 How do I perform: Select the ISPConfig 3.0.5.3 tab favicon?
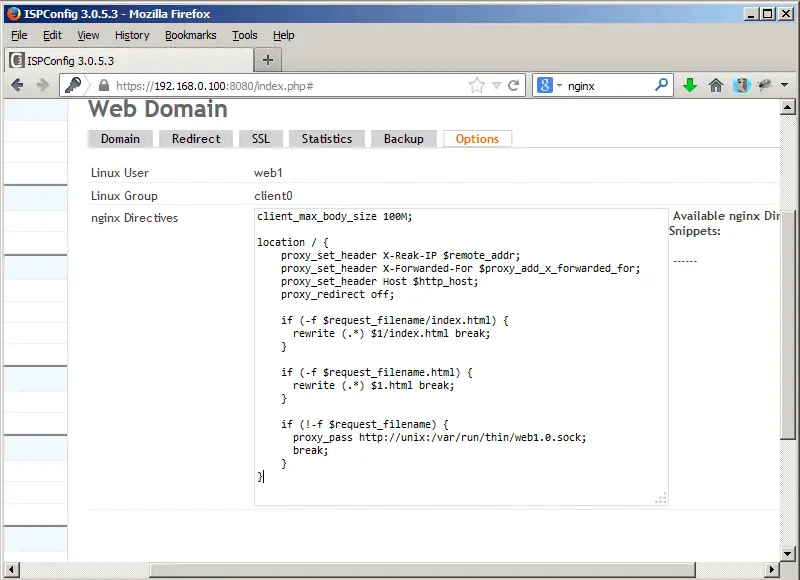click(17, 60)
